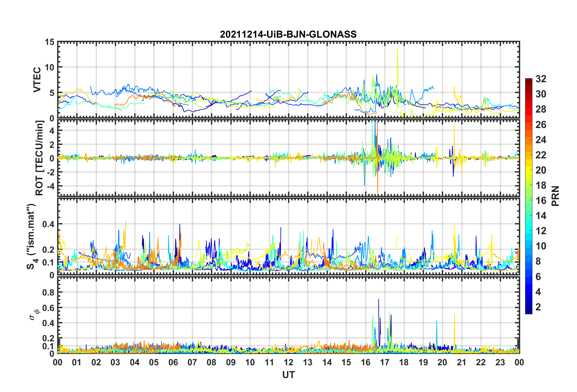Click the UT x-axis label
This screenshot has height=392, width=577.
click(288, 375)
